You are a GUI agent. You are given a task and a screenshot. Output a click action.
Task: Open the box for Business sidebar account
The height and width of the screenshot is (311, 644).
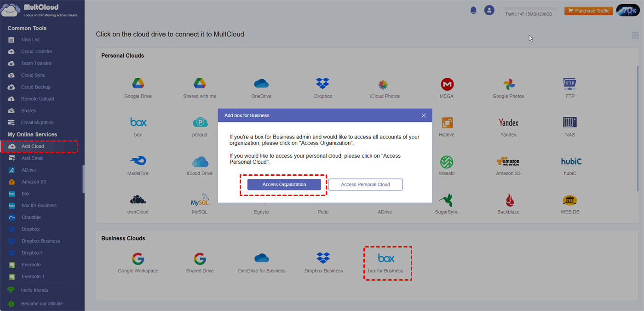coord(39,206)
